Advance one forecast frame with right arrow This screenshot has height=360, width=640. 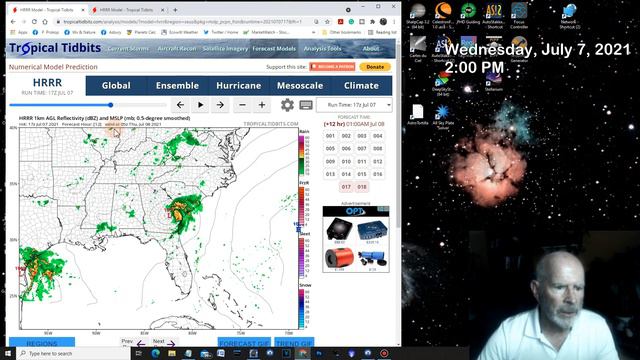coord(220,105)
